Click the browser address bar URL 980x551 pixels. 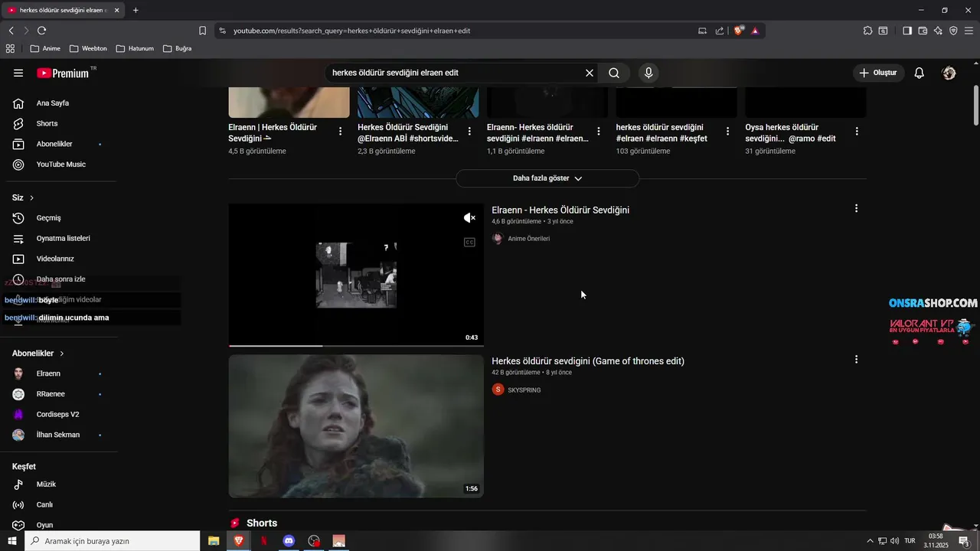pyautogui.click(x=351, y=31)
